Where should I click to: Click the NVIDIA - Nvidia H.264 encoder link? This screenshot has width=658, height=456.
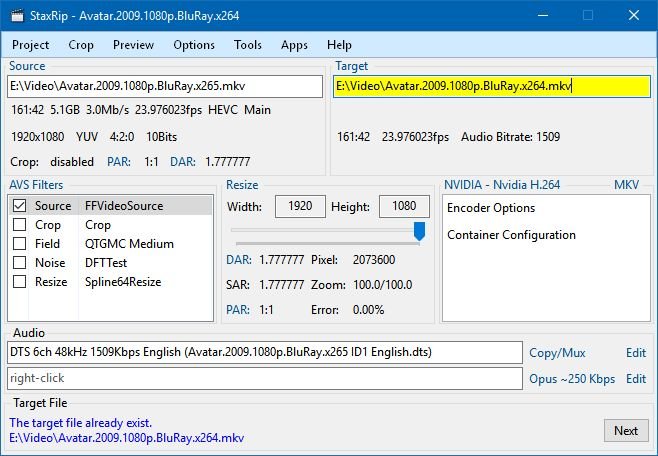(502, 185)
